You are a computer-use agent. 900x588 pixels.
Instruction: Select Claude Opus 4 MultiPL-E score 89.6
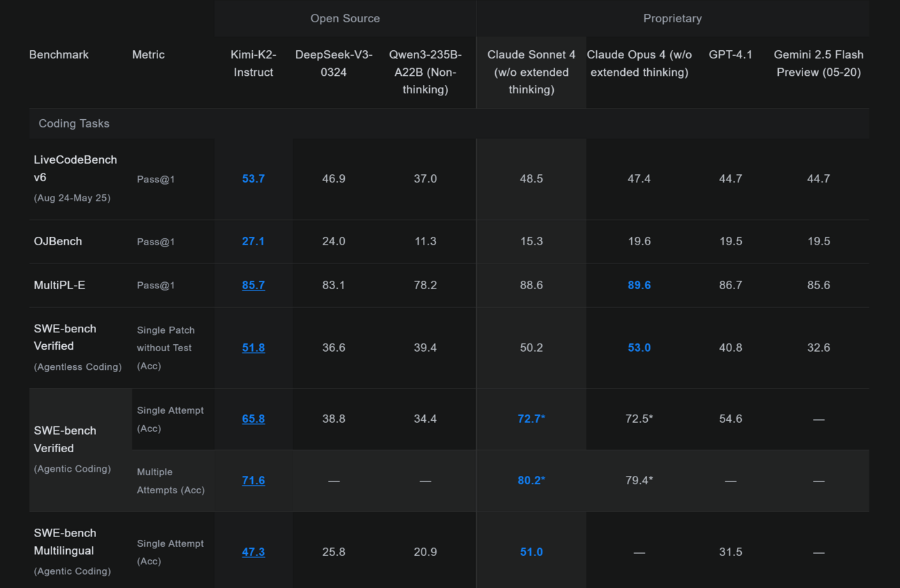tap(639, 285)
